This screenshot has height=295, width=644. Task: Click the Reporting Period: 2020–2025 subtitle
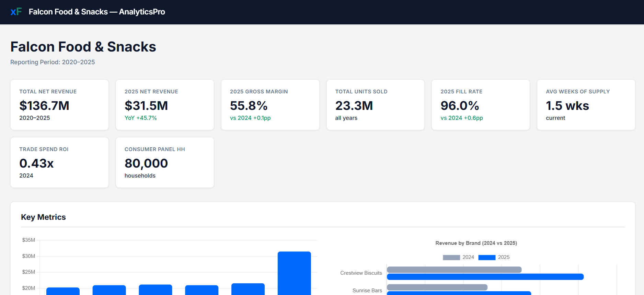[53, 62]
